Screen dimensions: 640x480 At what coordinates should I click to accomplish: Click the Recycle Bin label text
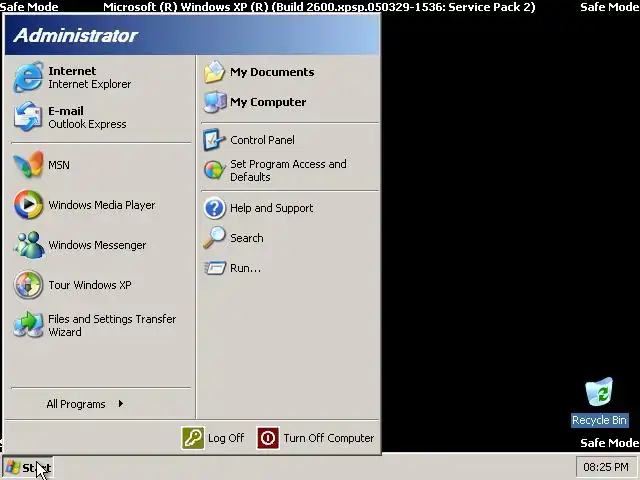point(599,420)
